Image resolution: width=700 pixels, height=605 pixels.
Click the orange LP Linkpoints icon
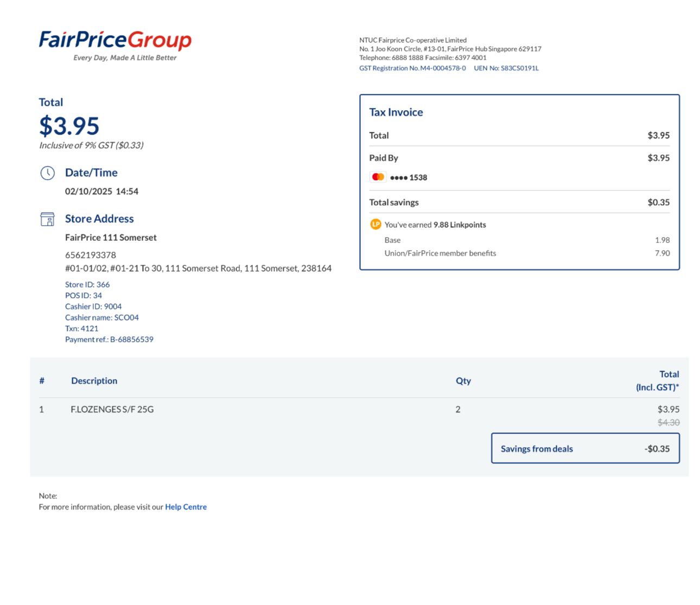click(x=376, y=224)
